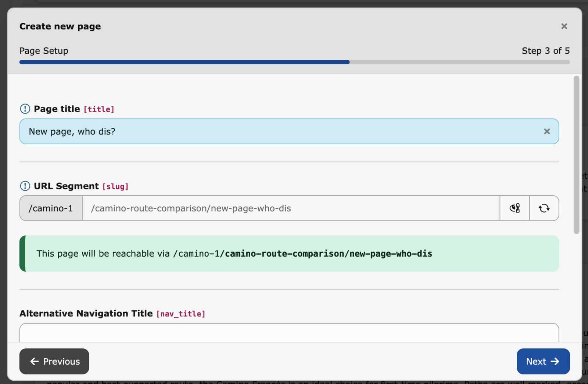Click the info icon beside URL Segment

(25, 186)
